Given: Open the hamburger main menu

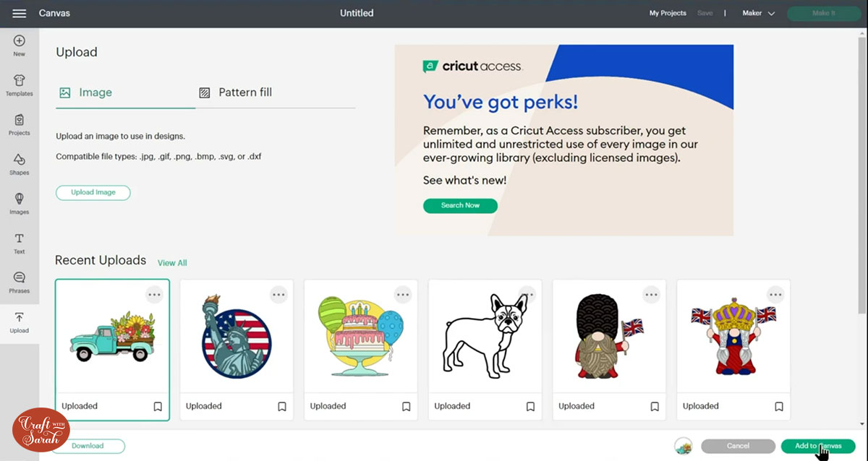Looking at the screenshot, I should [20, 13].
